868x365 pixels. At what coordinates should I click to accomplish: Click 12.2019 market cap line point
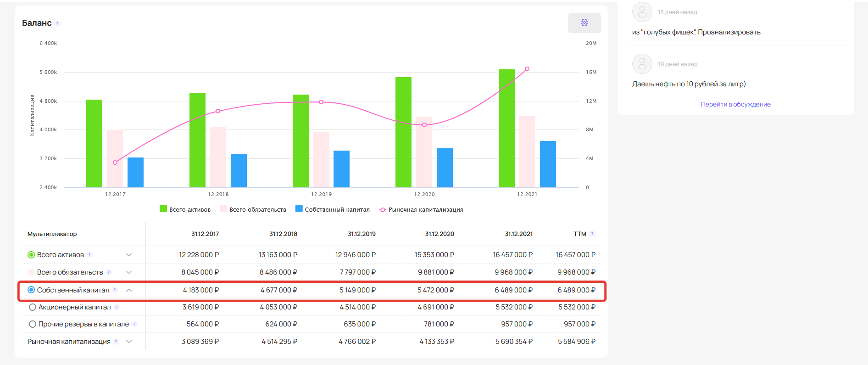(x=321, y=102)
